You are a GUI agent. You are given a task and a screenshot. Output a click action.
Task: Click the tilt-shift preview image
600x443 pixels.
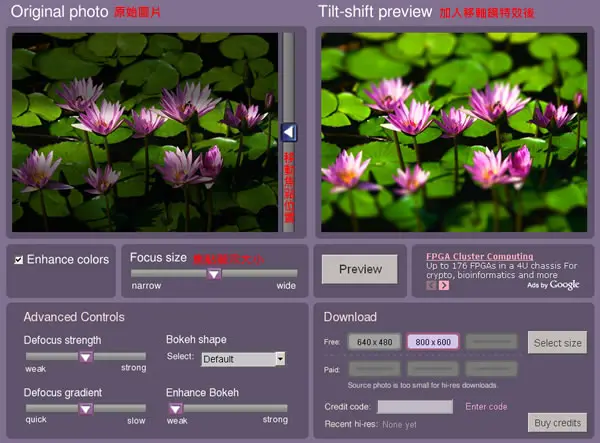(454, 132)
